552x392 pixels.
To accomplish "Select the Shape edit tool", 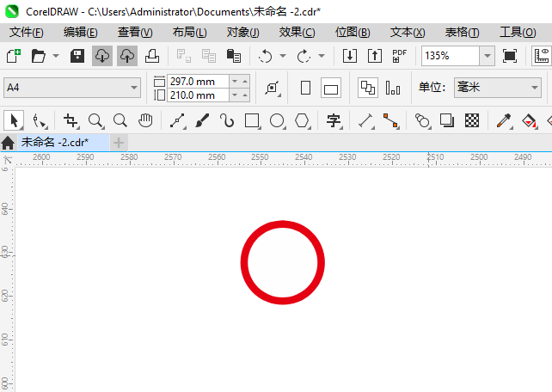I will click(x=39, y=120).
